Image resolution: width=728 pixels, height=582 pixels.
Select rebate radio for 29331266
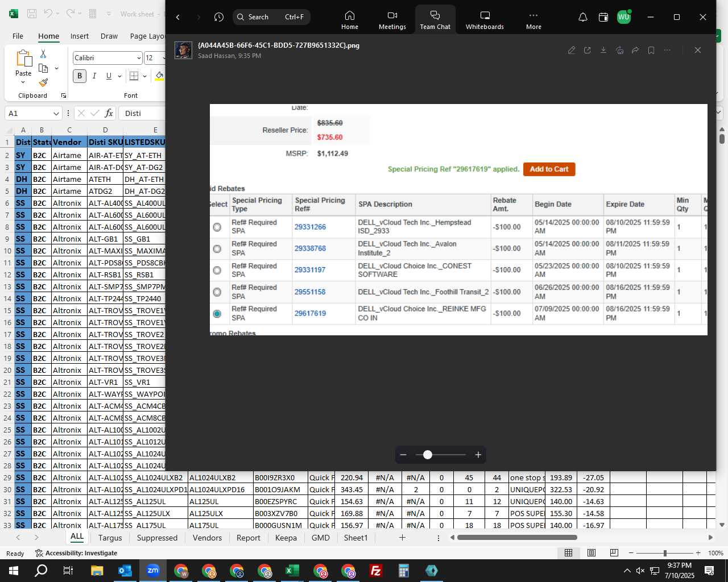[217, 227]
